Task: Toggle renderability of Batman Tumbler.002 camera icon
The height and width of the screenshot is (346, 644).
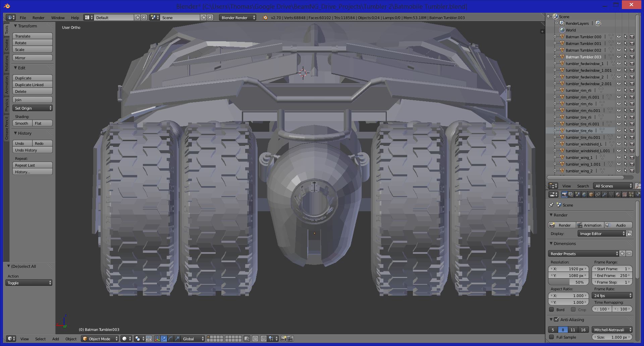Action: tap(632, 50)
